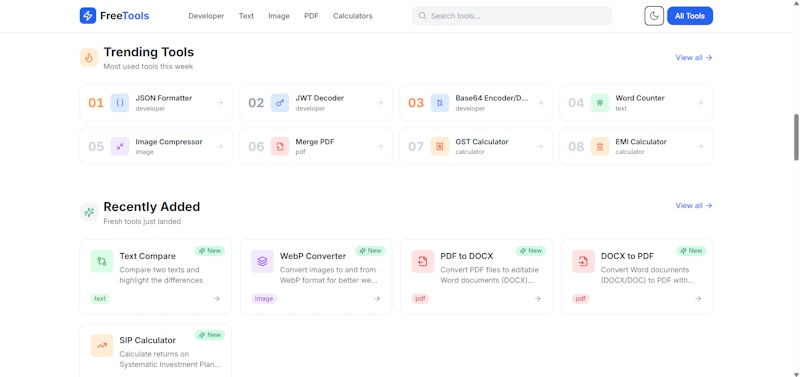Open the SIP Calculator card title
800x377 pixels.
tap(147, 340)
